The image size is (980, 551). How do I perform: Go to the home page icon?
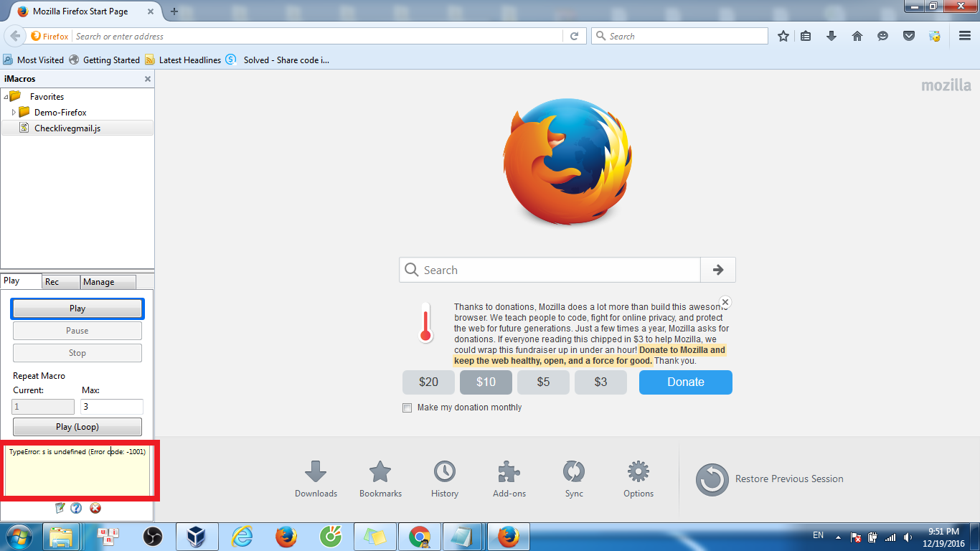(857, 36)
